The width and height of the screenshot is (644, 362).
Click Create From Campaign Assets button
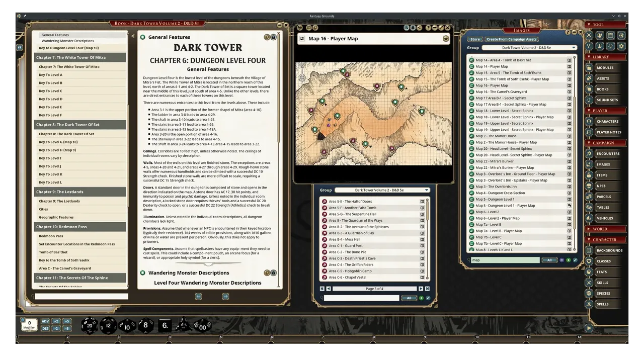[x=512, y=39]
